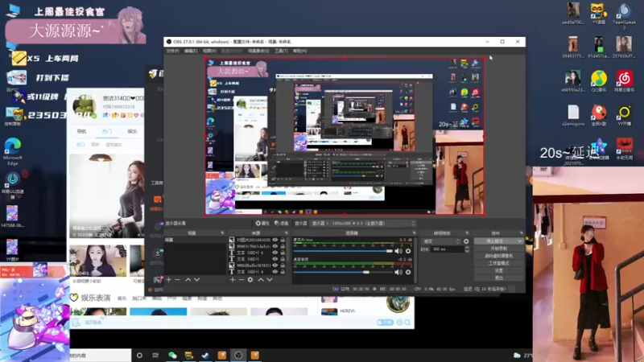
Task: Click the taskbar Task View icon
Action: click(x=155, y=356)
